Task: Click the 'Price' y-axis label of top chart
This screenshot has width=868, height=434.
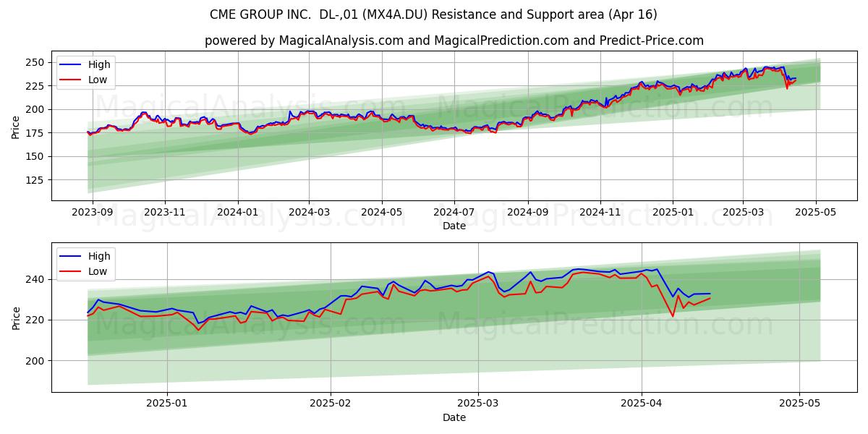Action: pyautogui.click(x=16, y=127)
